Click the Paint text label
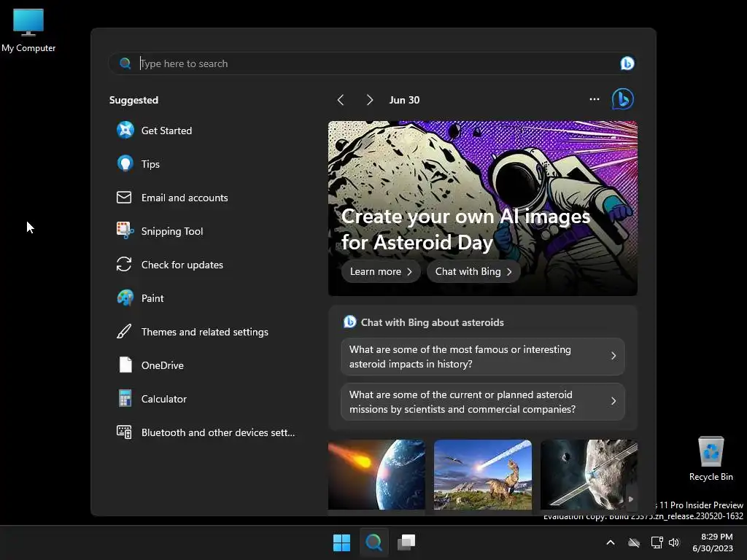The width and height of the screenshot is (747, 560). click(x=152, y=298)
